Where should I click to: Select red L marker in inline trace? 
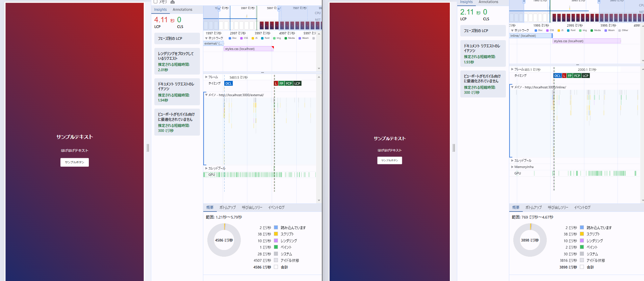pos(564,76)
